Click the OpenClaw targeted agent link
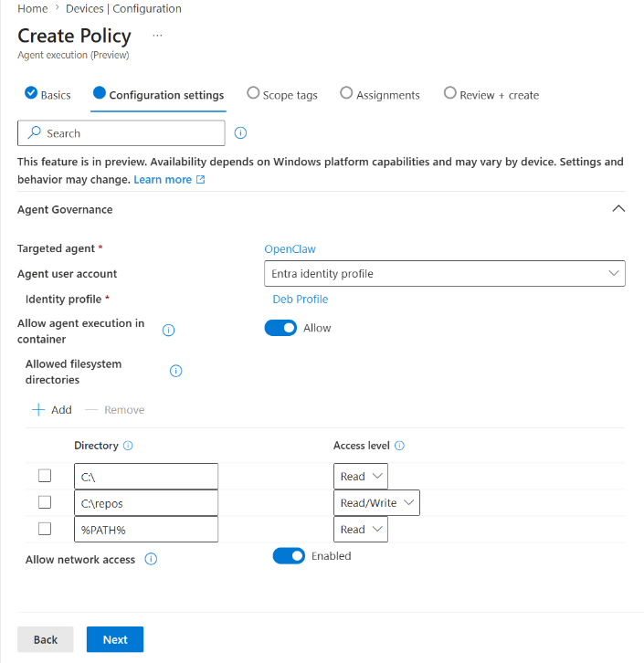 (x=290, y=249)
